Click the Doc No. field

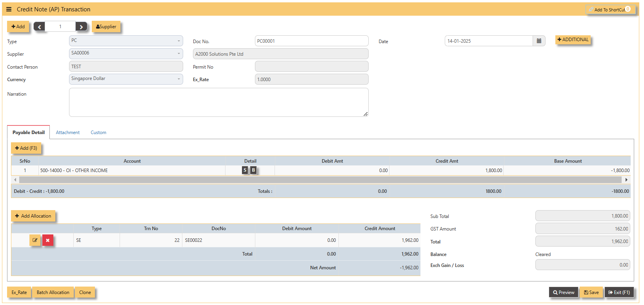[311, 41]
